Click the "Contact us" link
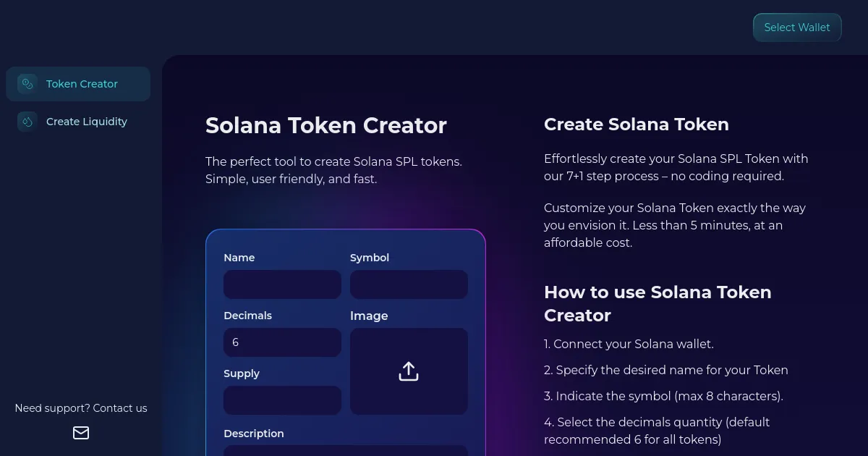Screen dimensions: 868x456 click(x=120, y=408)
